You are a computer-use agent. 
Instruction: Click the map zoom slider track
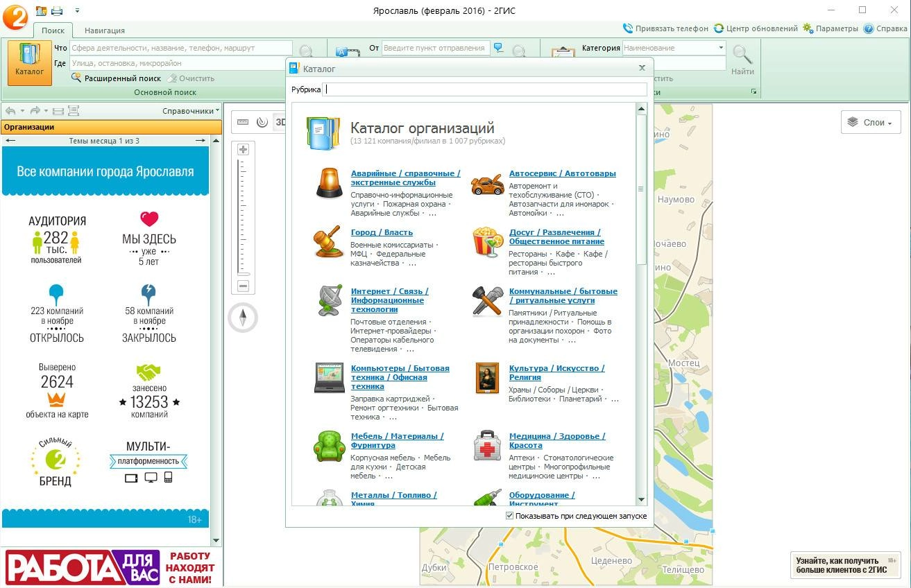[x=243, y=218]
